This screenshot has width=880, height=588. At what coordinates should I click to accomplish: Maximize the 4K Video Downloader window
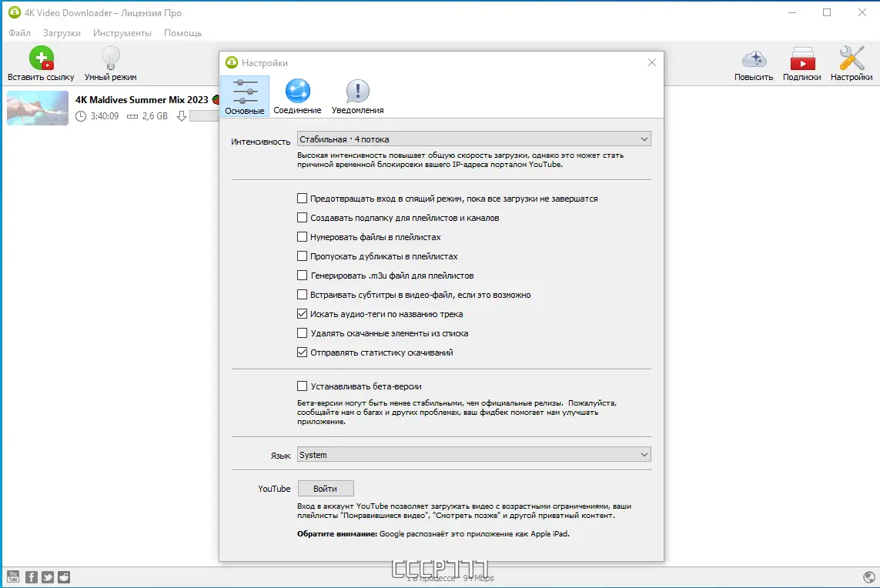827,12
